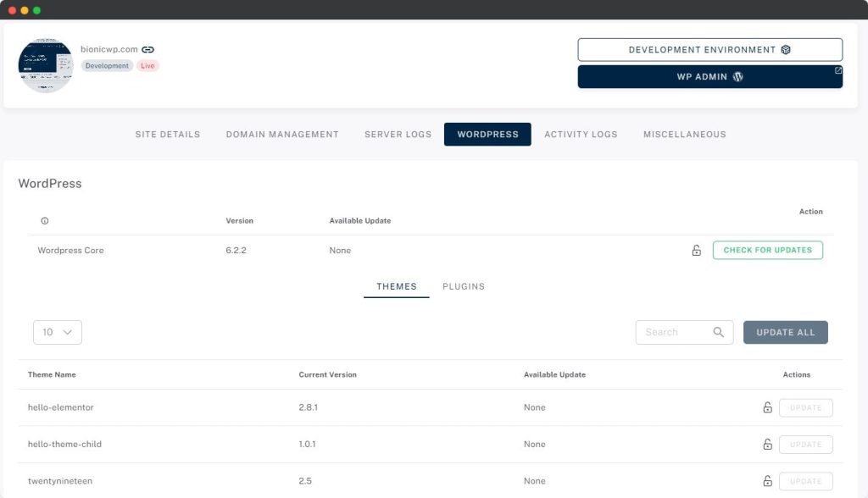The image size is (868, 498).
Task: Click the site preview thumbnail
Action: click(x=46, y=65)
